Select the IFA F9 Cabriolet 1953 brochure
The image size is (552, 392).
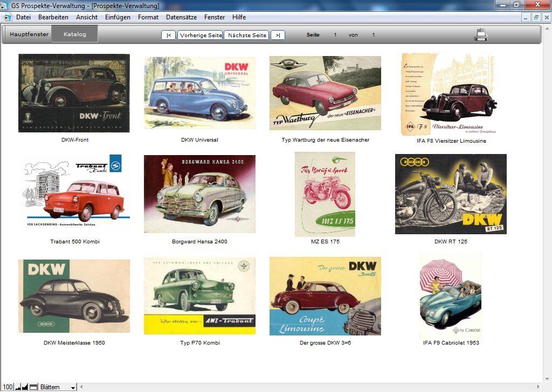pyautogui.click(x=451, y=296)
